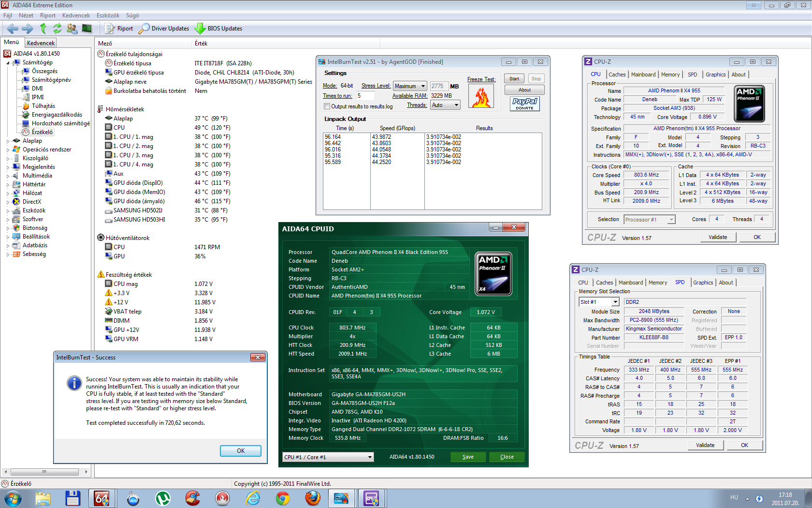Open the monitor diagnostics toolbar icon
This screenshot has width=812, height=508.
click(87, 29)
